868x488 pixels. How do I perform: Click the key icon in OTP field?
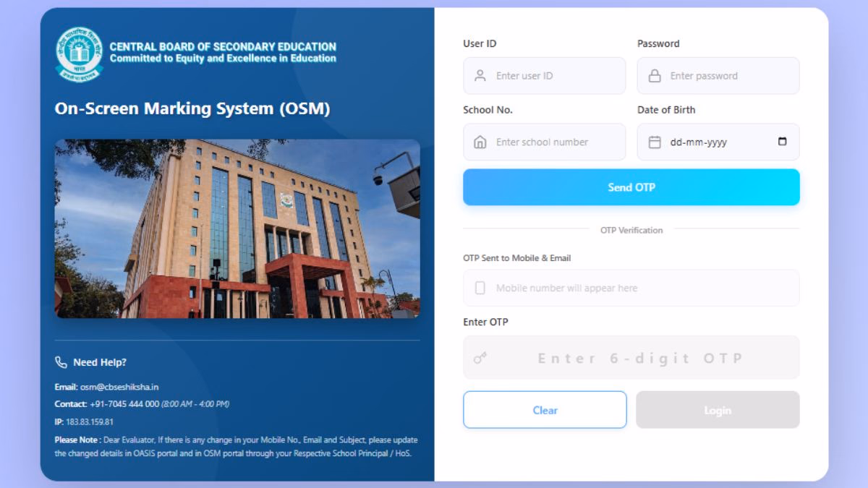pos(480,358)
